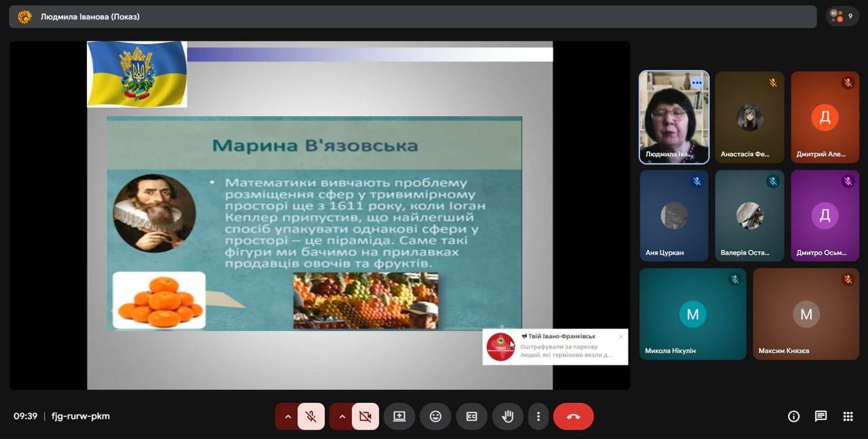Open the participants count badge
The height and width of the screenshot is (439, 868).
842,16
